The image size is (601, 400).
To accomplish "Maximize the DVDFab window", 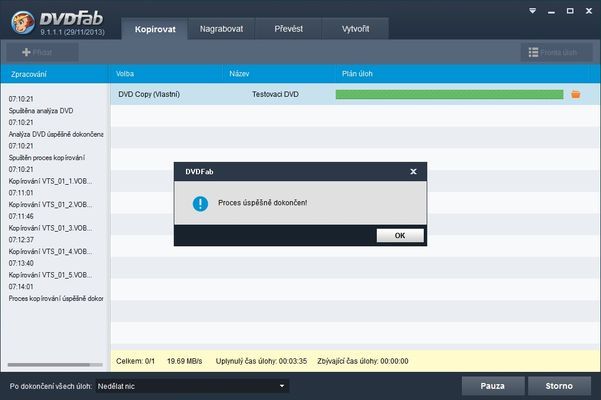I will tap(570, 11).
